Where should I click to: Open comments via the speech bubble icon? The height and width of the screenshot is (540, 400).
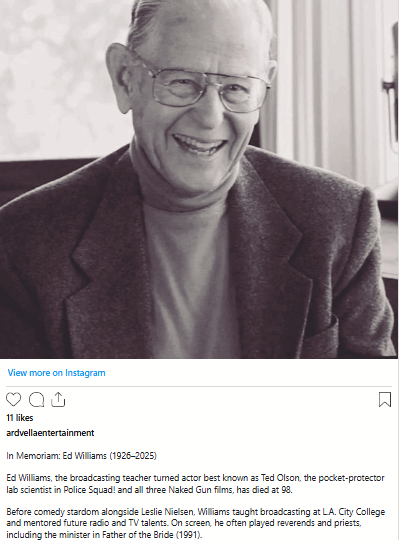pos(36,399)
